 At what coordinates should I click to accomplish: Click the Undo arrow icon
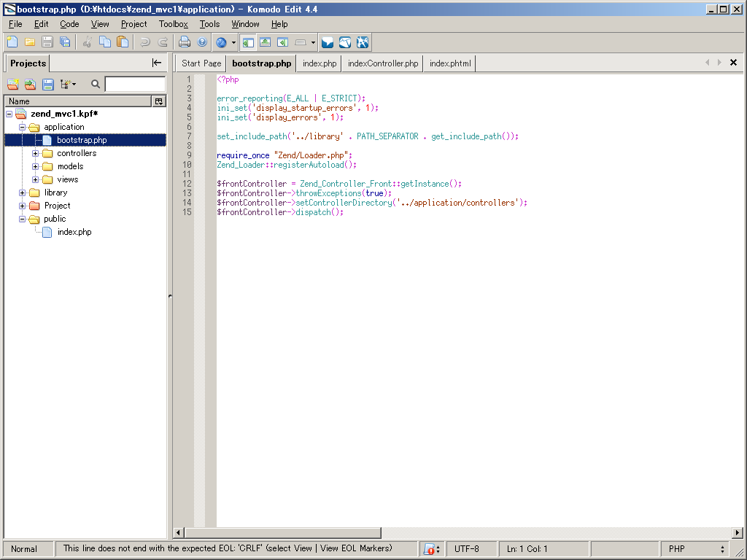(x=145, y=42)
